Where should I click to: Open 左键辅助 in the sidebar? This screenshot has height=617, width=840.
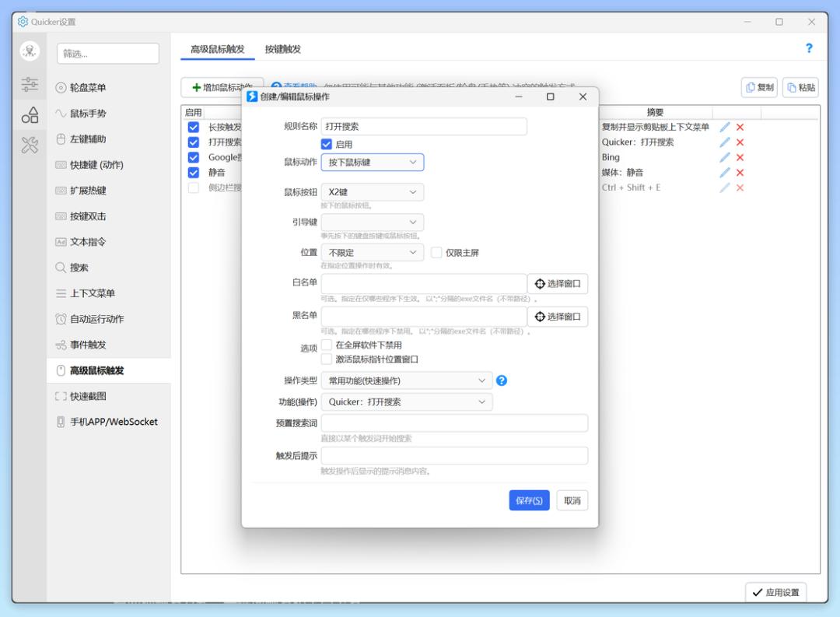108,138
